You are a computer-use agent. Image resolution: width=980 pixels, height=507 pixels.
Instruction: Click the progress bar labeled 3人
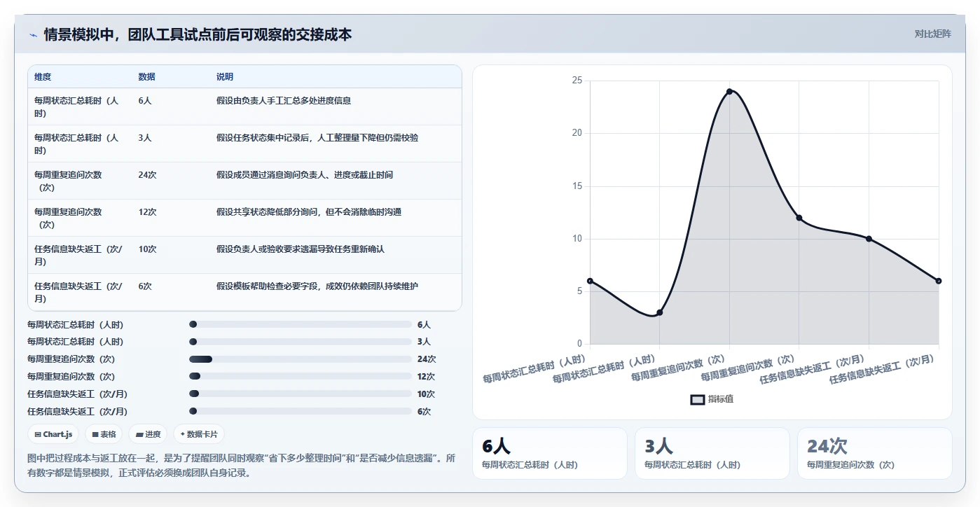point(301,342)
